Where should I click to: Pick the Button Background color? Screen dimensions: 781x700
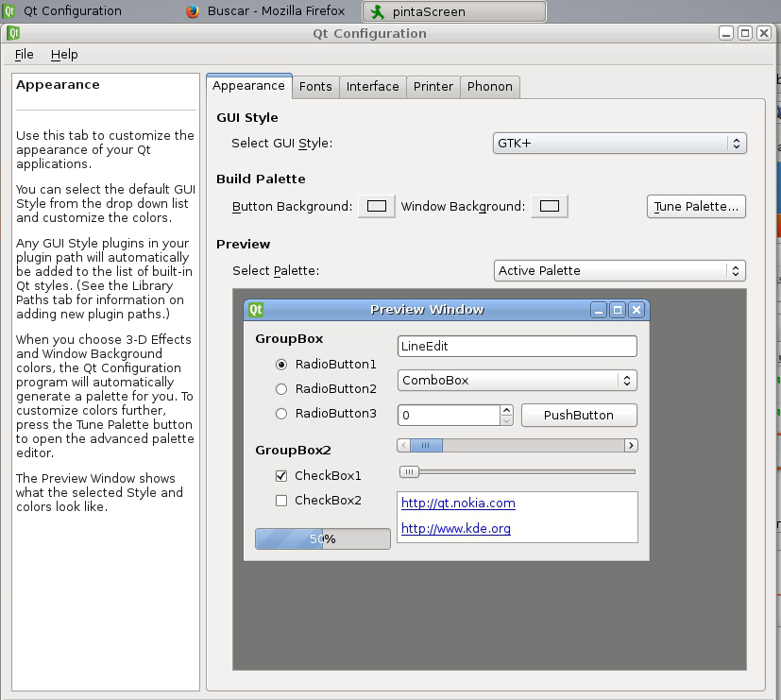pyautogui.click(x=377, y=206)
